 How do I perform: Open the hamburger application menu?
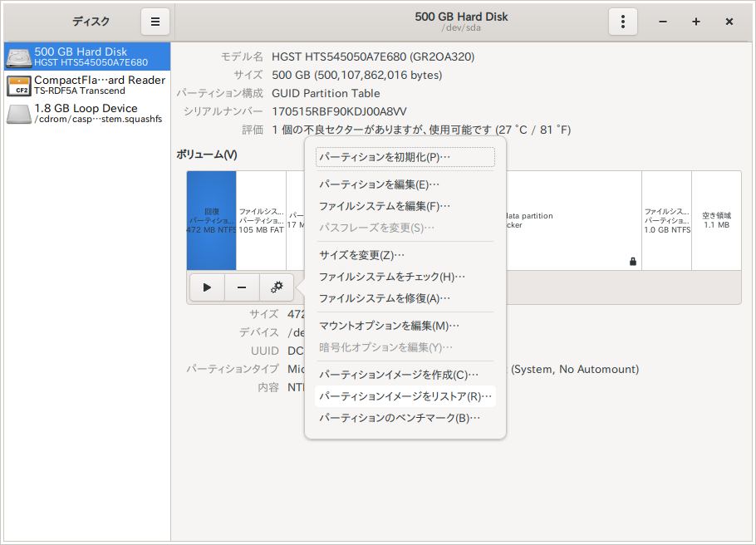pos(155,22)
